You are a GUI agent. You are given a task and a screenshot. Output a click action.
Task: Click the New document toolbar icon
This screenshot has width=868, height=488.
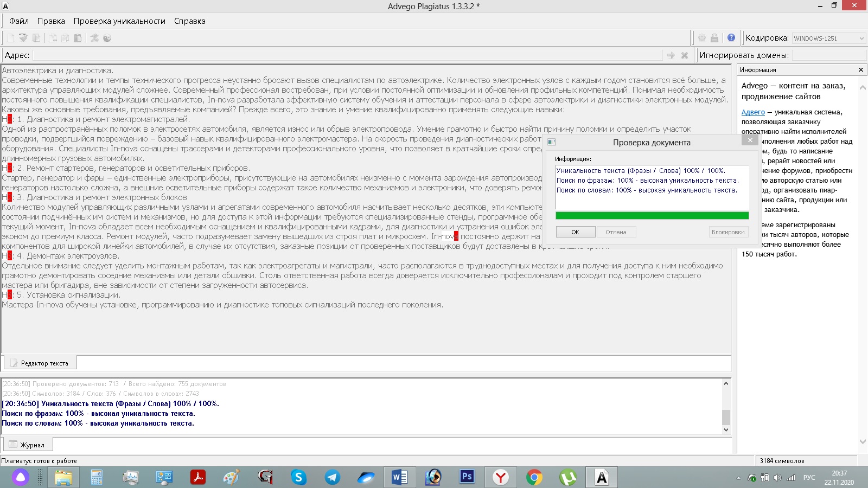click(10, 38)
